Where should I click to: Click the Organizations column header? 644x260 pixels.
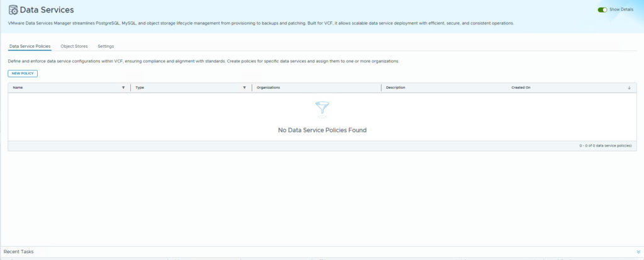(x=269, y=88)
